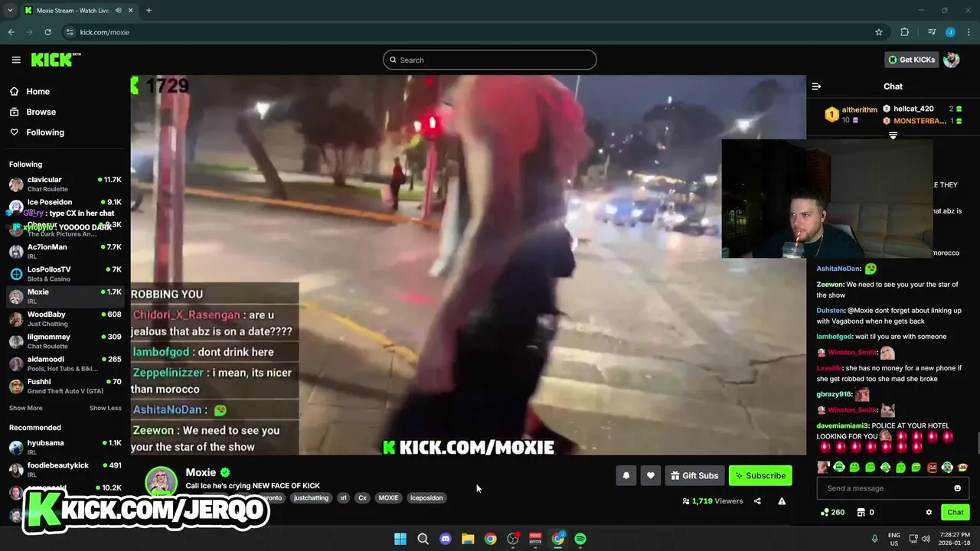The height and width of the screenshot is (551, 980).
Task: Follow Moxie with the heart button
Action: [651, 475]
